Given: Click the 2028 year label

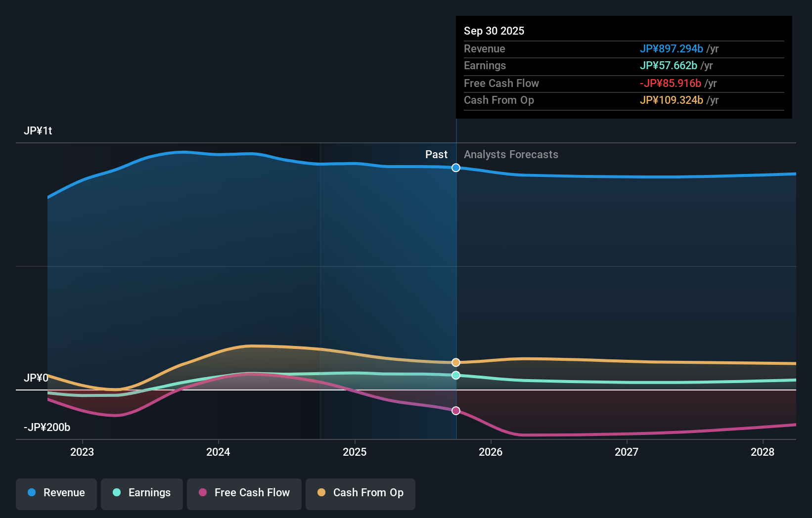Looking at the screenshot, I should pos(763,452).
